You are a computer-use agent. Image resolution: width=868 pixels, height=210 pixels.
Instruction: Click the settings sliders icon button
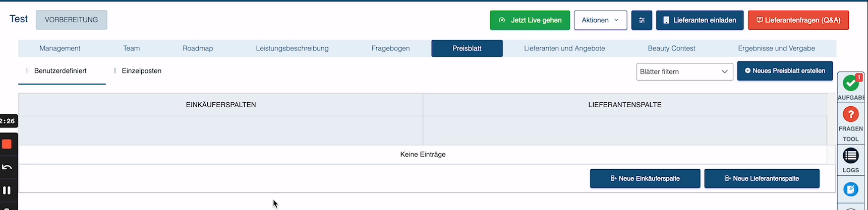(642, 20)
